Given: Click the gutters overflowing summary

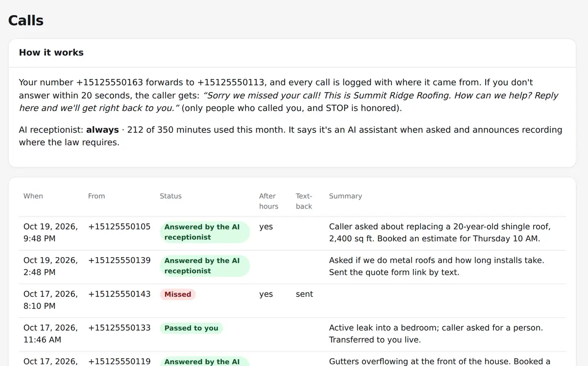Looking at the screenshot, I should pos(440,361).
